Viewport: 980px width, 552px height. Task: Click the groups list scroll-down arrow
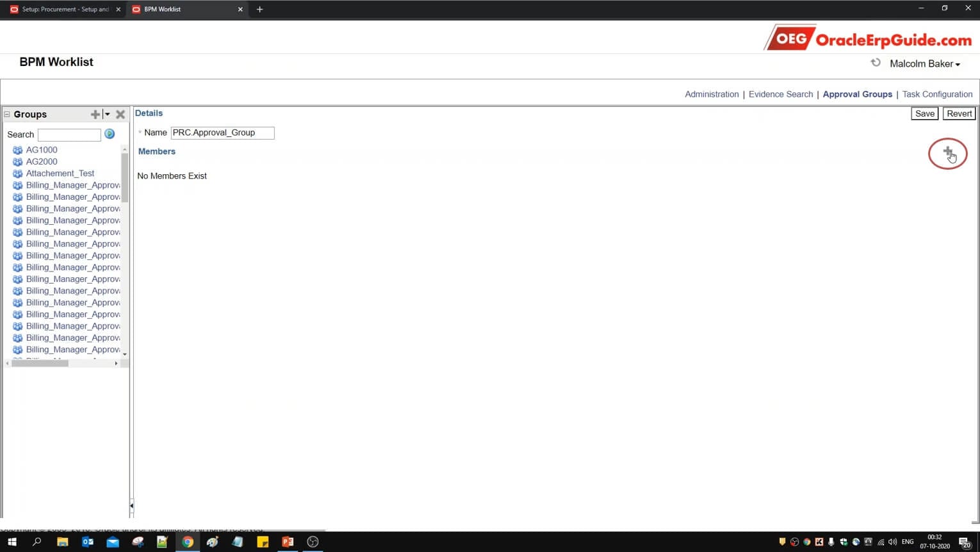125,353
